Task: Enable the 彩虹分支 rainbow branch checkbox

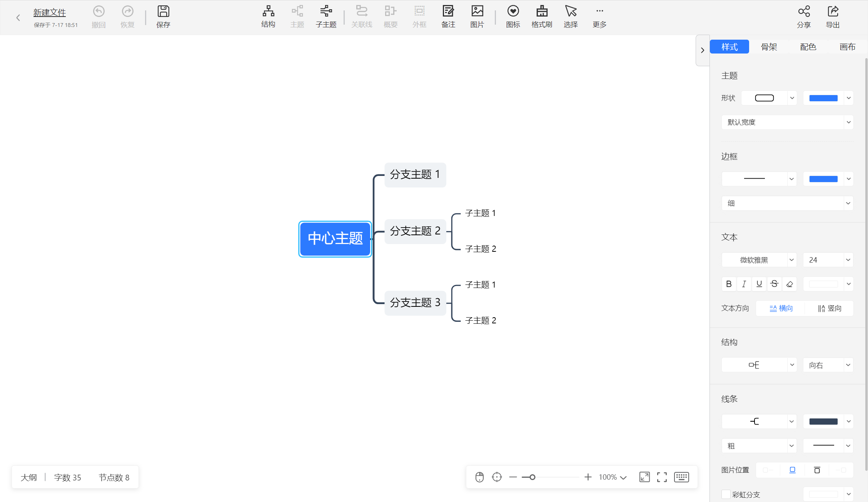Action: click(x=726, y=494)
